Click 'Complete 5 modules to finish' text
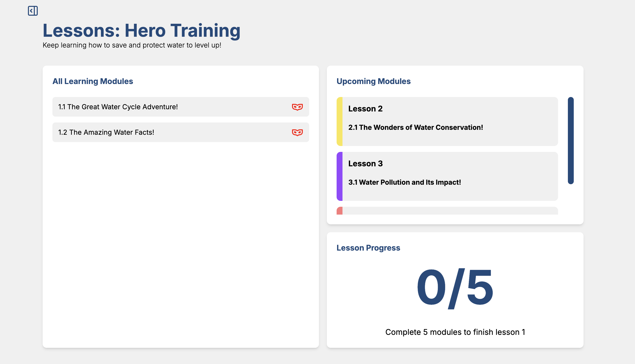This screenshot has height=364, width=635. tap(455, 332)
